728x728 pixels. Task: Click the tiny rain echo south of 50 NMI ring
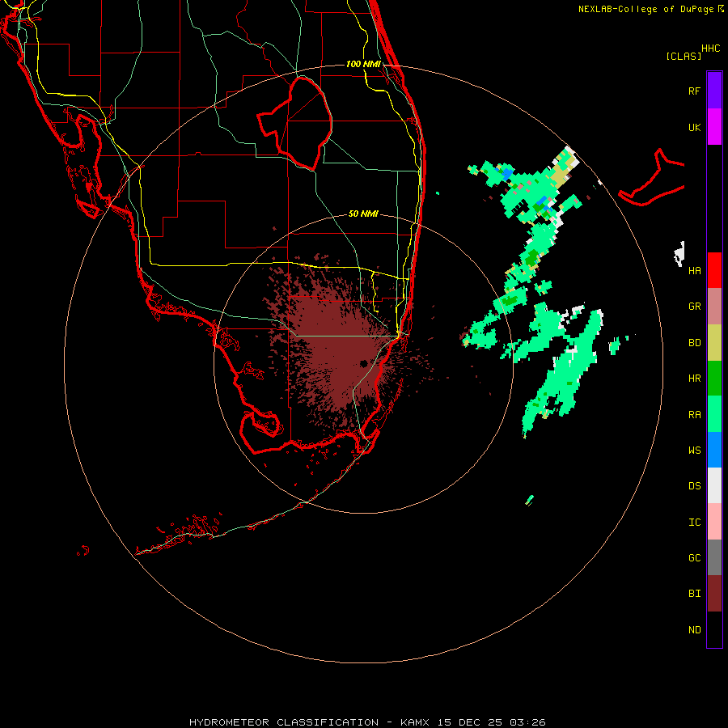[529, 500]
